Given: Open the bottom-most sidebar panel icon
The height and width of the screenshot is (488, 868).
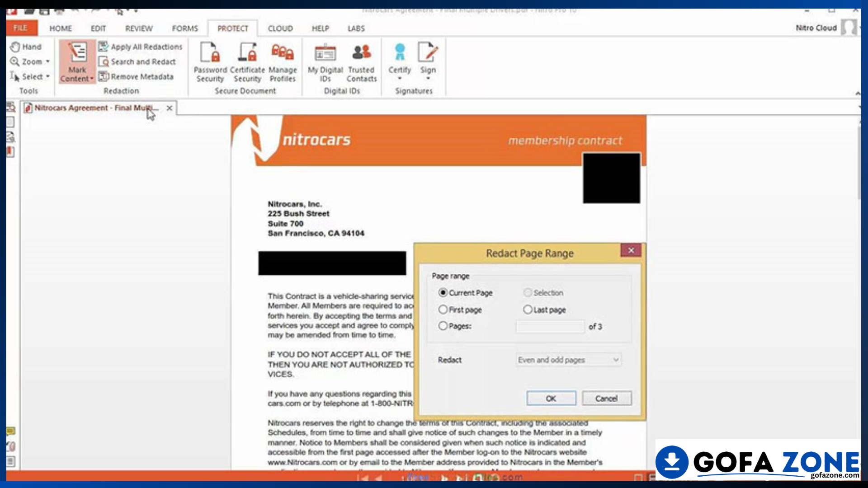Looking at the screenshot, I should point(11,461).
